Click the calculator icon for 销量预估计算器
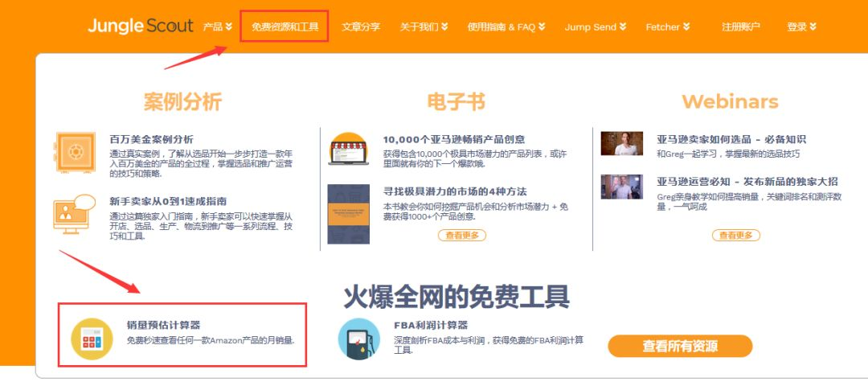868x382 pixels. (92, 339)
